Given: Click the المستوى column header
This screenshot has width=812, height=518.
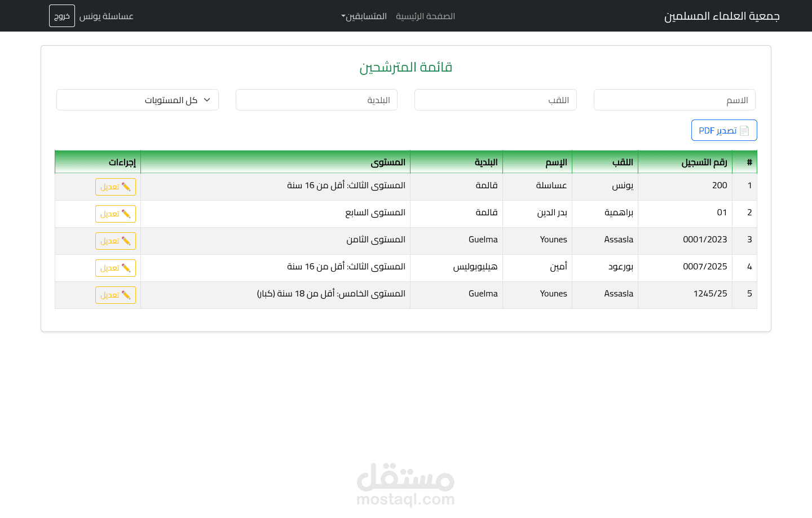Looking at the screenshot, I should tap(276, 162).
